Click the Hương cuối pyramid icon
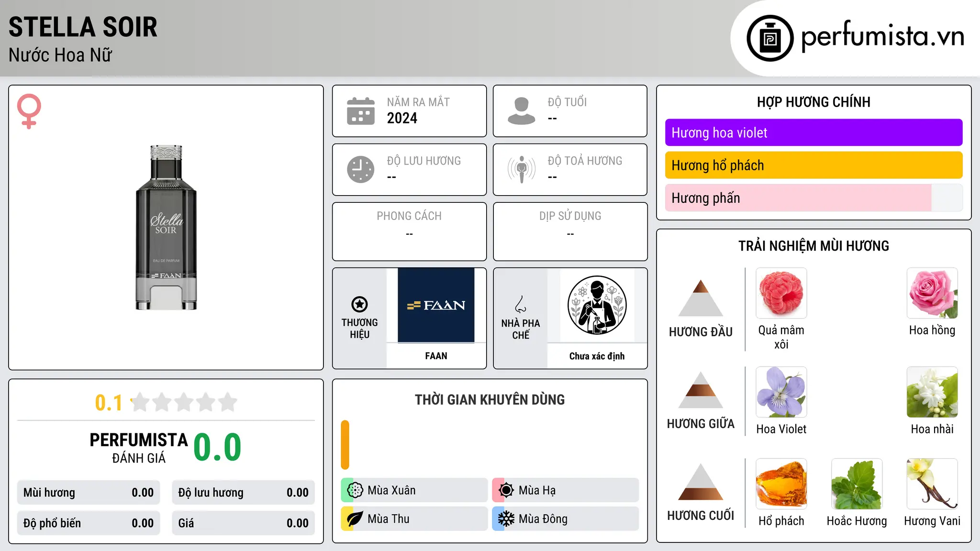The image size is (980, 551). (x=701, y=482)
